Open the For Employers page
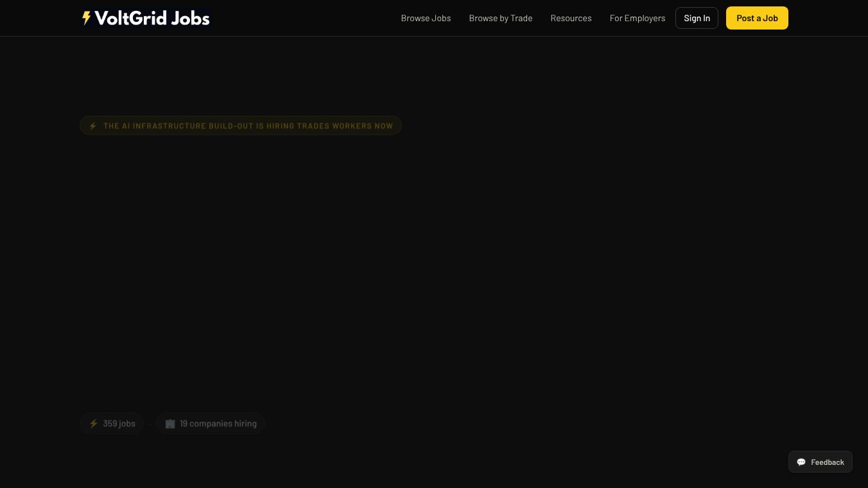This screenshot has width=868, height=488. (x=638, y=18)
